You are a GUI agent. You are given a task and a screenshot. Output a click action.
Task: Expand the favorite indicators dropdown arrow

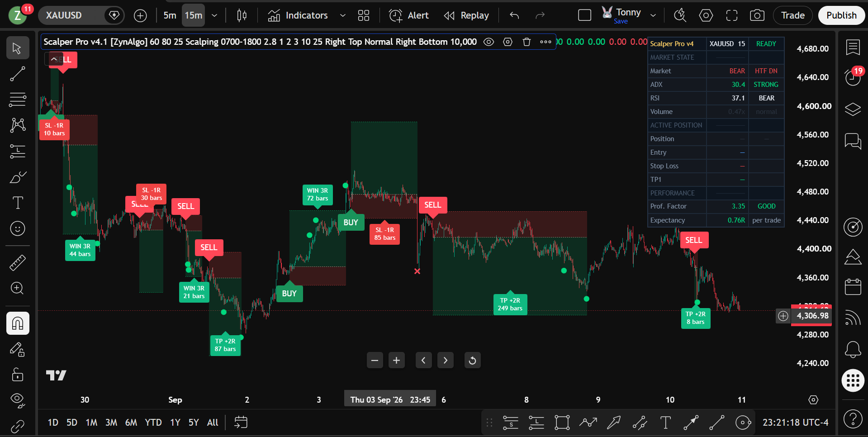coord(343,15)
